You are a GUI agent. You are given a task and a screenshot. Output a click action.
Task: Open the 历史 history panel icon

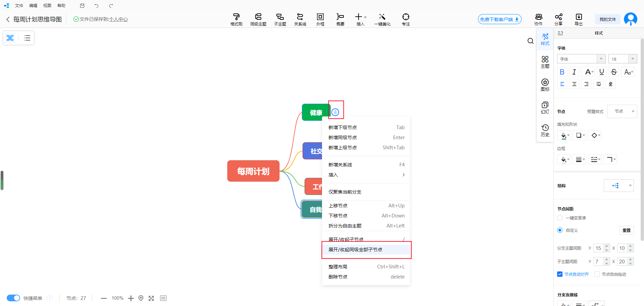(x=545, y=130)
